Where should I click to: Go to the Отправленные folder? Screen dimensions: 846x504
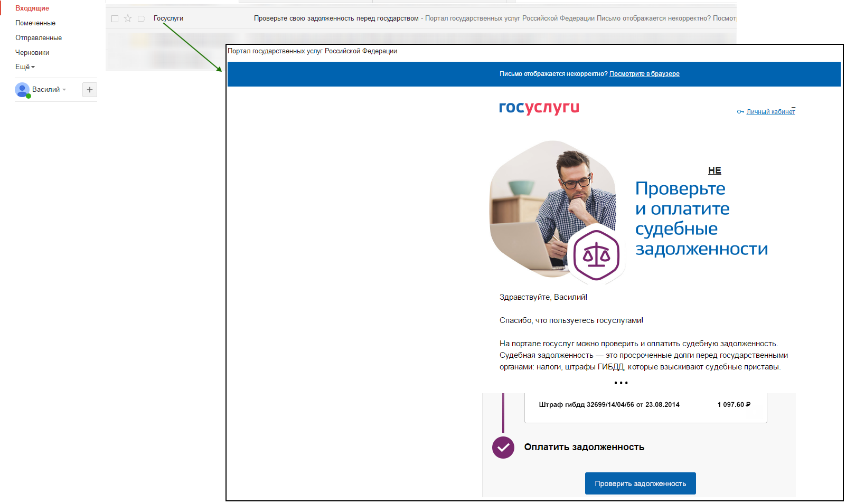(39, 38)
